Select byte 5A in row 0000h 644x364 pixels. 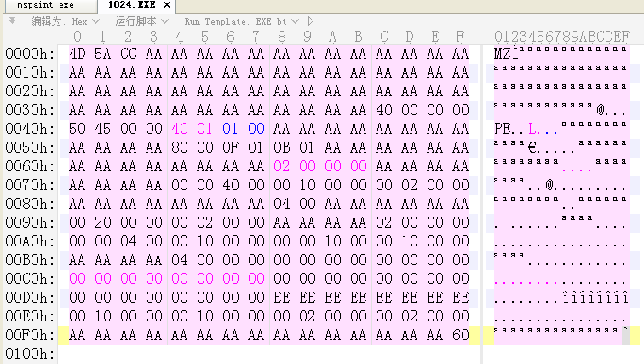click(103, 54)
